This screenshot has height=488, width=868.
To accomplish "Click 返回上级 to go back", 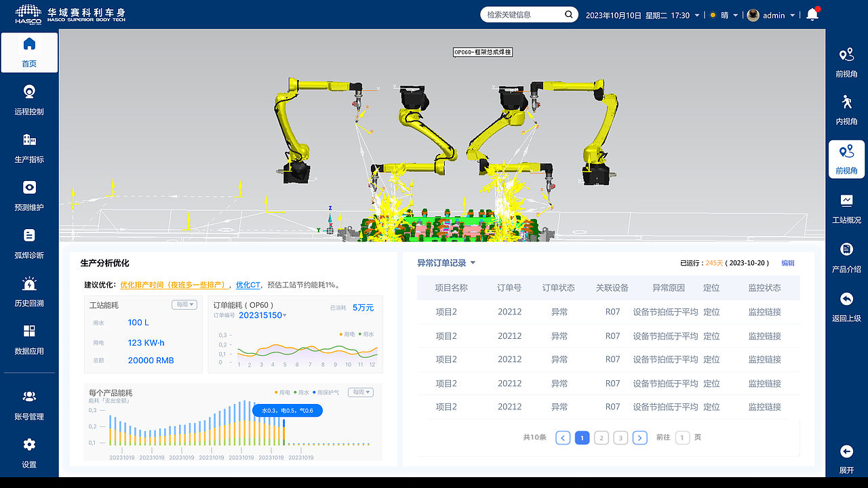I will [846, 308].
